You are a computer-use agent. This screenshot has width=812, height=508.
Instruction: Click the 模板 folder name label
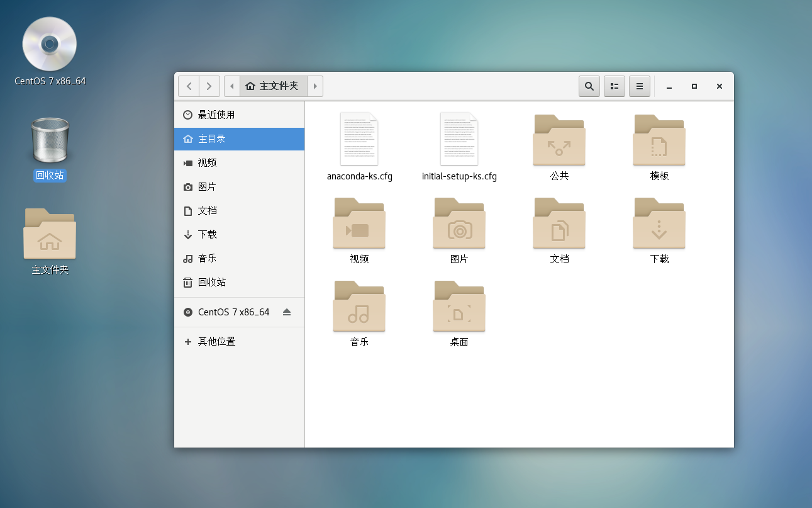click(659, 176)
